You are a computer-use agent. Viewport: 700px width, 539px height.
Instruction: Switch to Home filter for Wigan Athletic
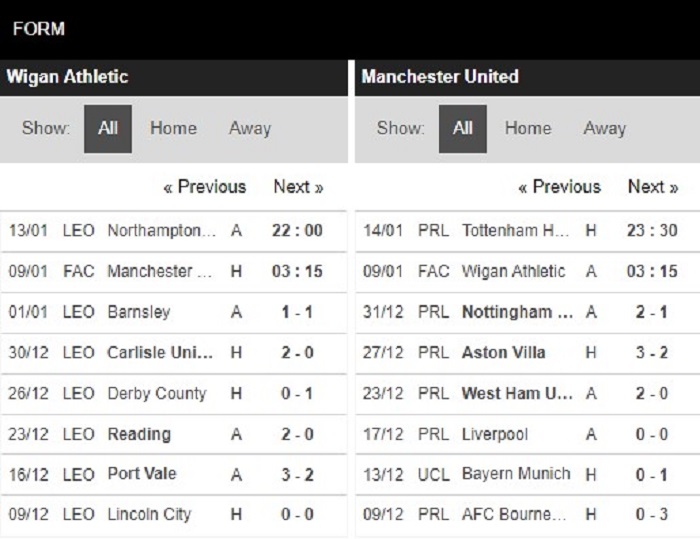pyautogui.click(x=173, y=128)
